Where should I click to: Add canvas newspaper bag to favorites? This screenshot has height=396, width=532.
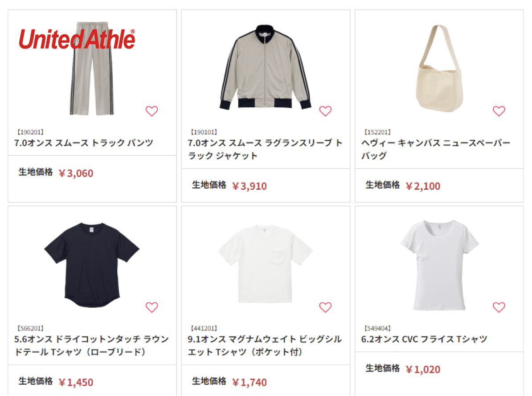[499, 111]
